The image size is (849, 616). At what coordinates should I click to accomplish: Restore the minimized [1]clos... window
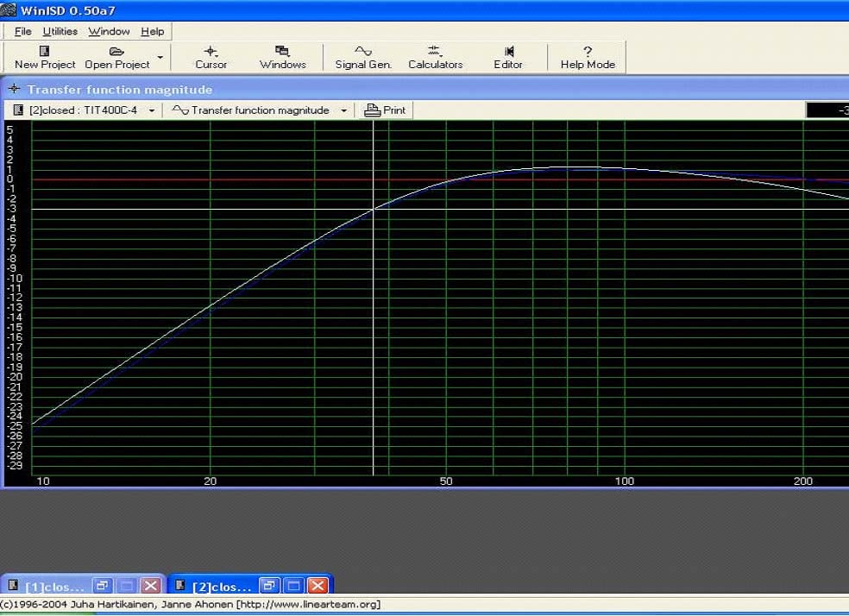[102, 586]
